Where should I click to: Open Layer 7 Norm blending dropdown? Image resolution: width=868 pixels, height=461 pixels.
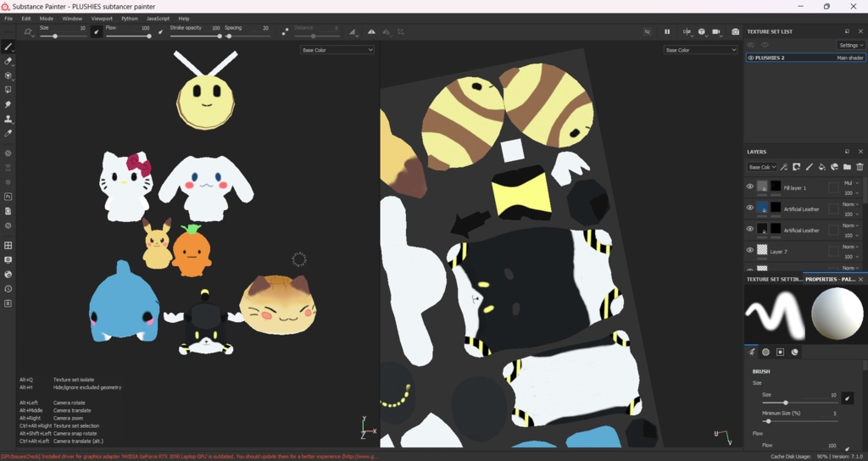coord(851,247)
